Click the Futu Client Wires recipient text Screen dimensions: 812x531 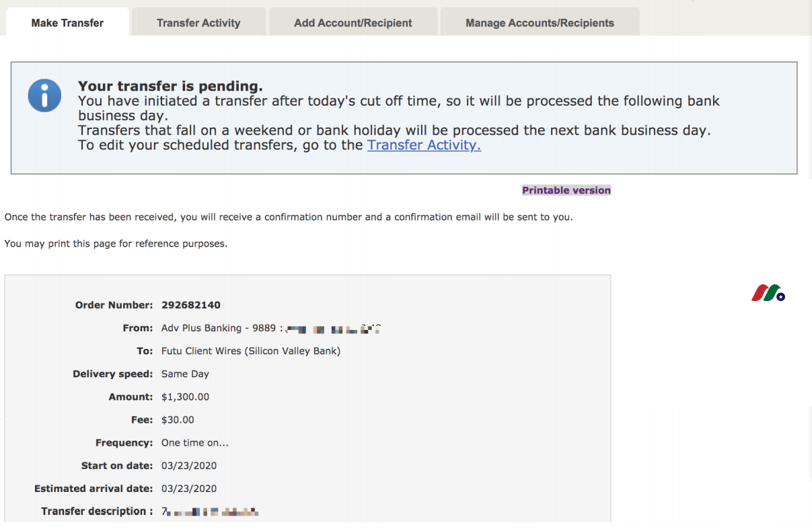(251, 351)
